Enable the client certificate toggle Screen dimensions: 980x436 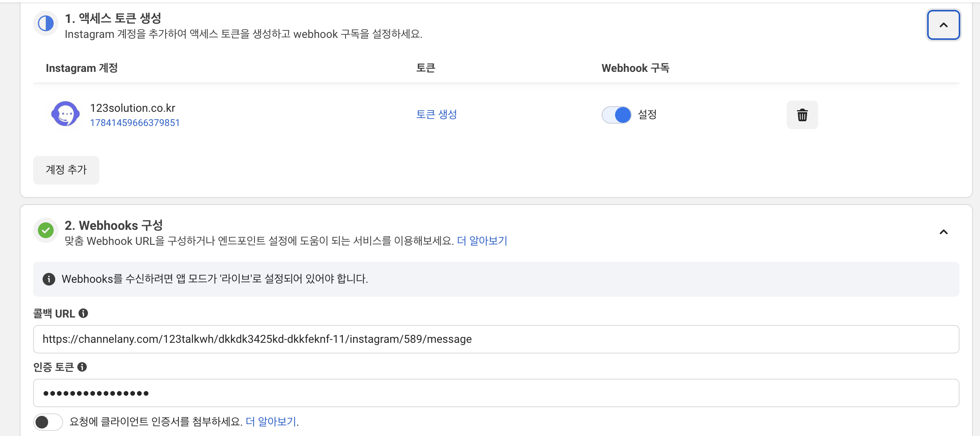pyautogui.click(x=48, y=422)
